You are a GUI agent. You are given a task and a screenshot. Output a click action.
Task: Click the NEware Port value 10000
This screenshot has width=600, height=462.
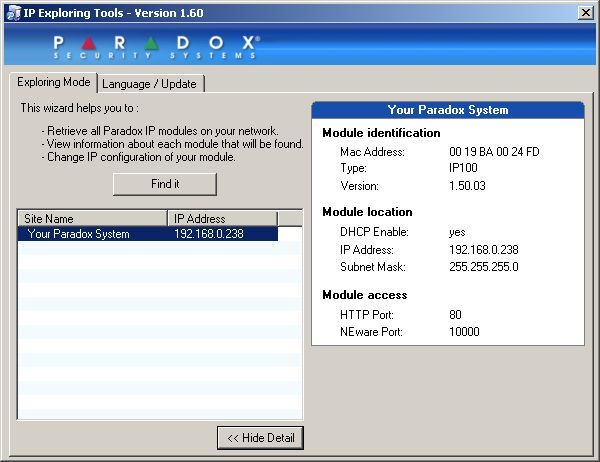[x=465, y=331]
